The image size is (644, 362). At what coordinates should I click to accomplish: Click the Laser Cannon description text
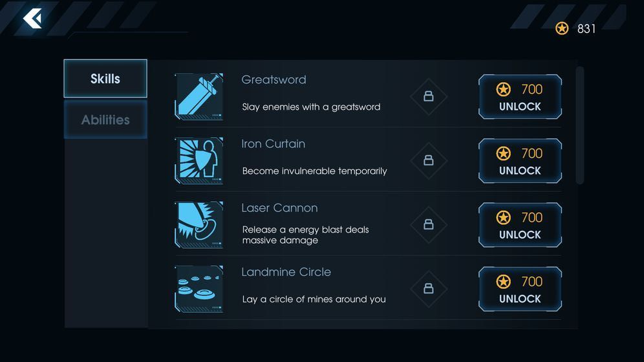[x=305, y=235]
